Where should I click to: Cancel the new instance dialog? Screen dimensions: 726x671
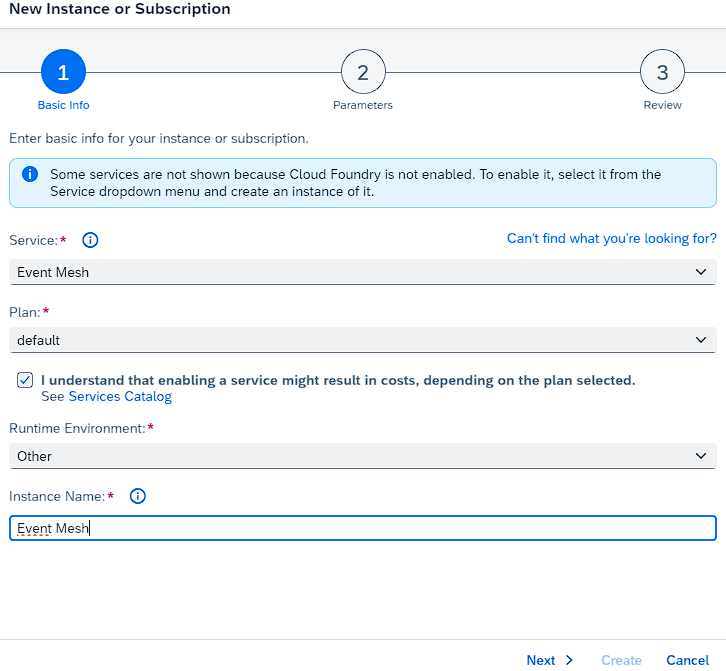tap(687, 660)
